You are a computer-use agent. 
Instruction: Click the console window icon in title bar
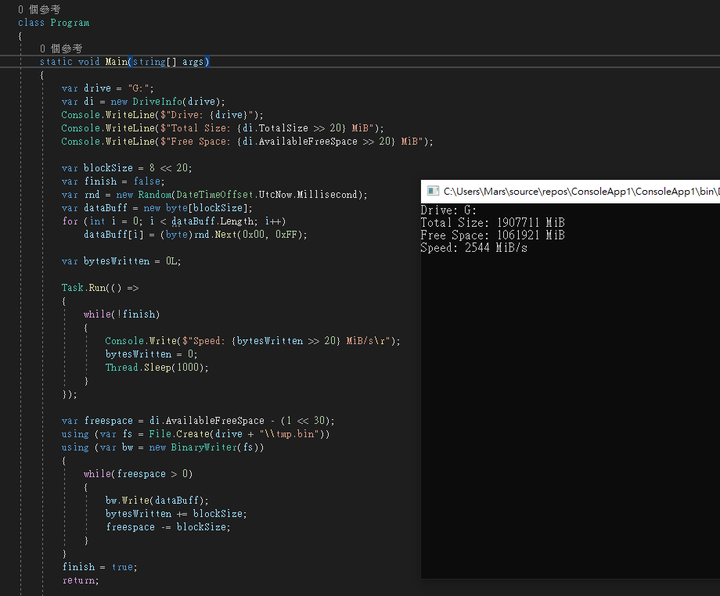pyautogui.click(x=433, y=191)
